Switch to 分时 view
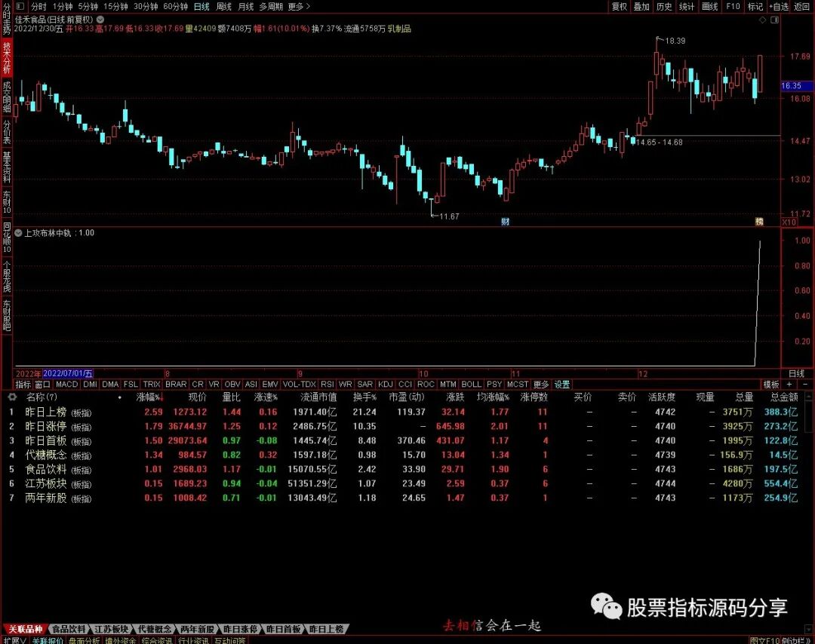The height and width of the screenshot is (644, 815). click(38, 6)
